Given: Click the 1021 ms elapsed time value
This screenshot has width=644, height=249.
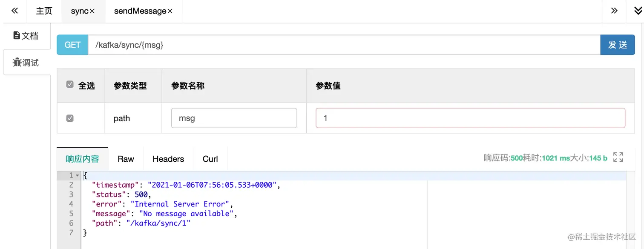Looking at the screenshot, I should click(x=556, y=158).
